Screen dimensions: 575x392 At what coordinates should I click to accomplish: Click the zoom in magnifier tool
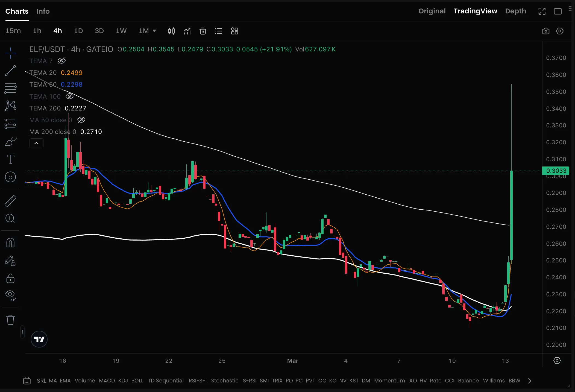tap(10, 218)
